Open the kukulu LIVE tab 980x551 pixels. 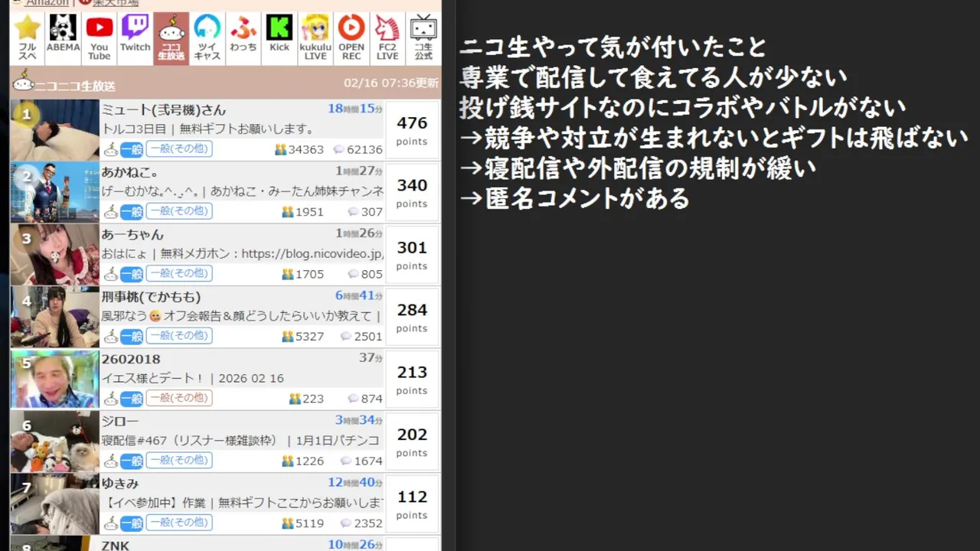pyautogui.click(x=315, y=38)
